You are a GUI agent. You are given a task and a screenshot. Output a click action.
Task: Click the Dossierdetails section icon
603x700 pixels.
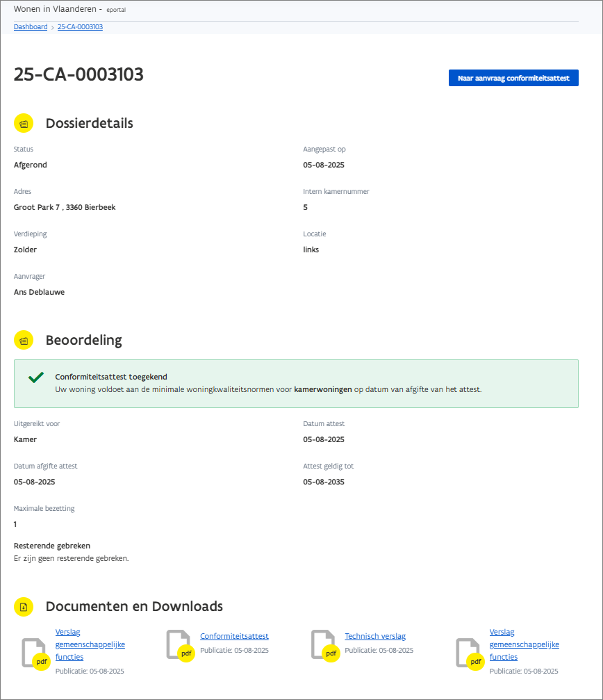(24, 124)
